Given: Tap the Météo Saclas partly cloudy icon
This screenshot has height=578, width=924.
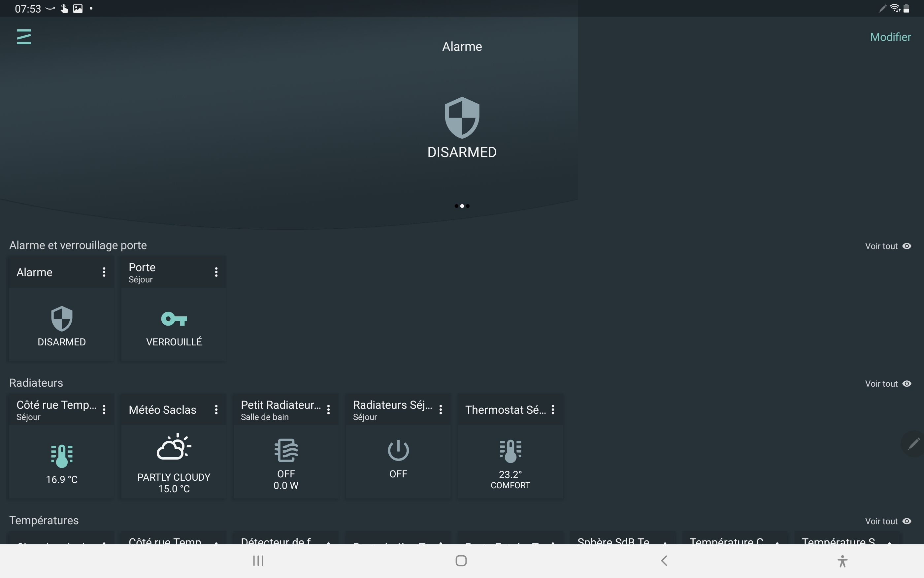Looking at the screenshot, I should 174,446.
